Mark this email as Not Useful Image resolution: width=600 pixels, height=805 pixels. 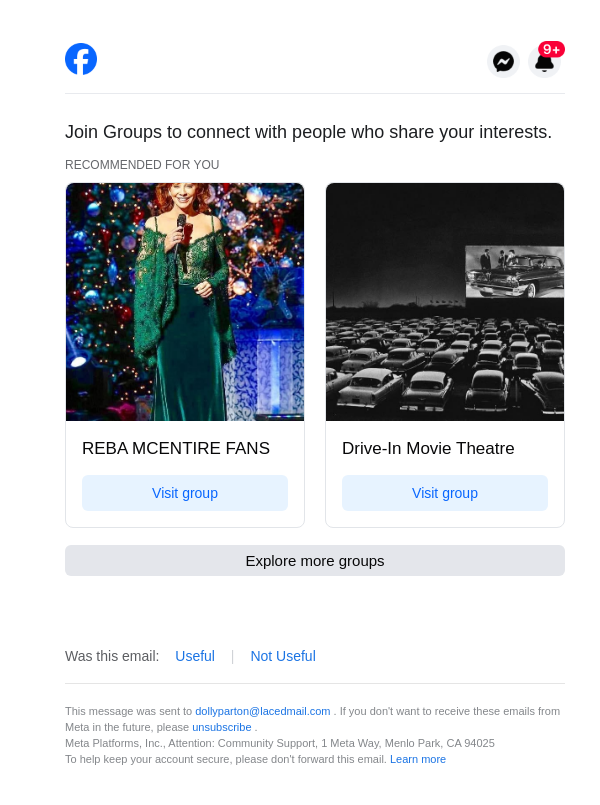283,656
